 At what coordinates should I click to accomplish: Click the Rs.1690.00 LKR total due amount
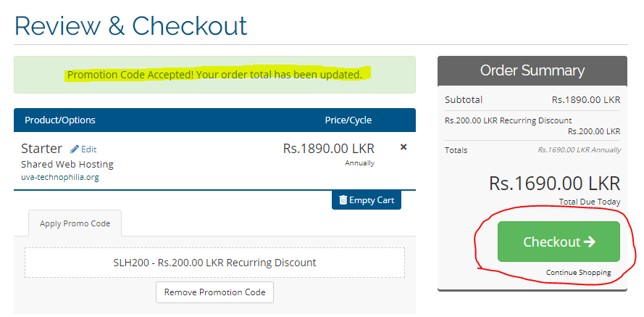[x=554, y=183]
